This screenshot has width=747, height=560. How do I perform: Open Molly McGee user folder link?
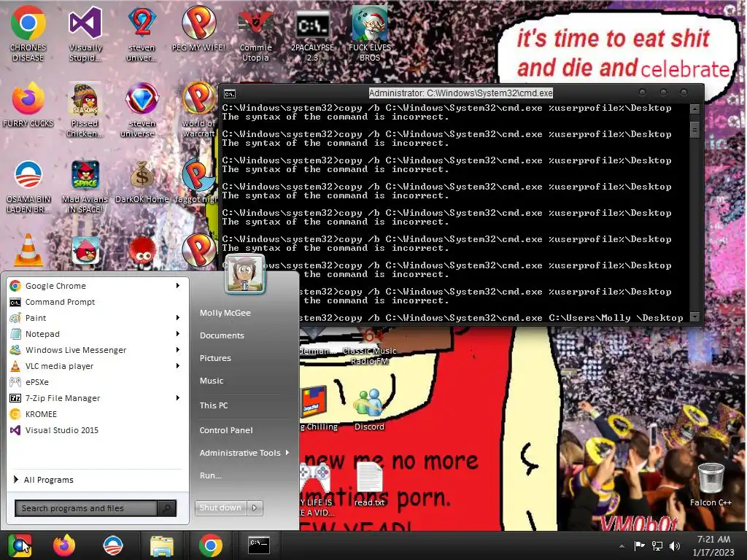(x=225, y=313)
